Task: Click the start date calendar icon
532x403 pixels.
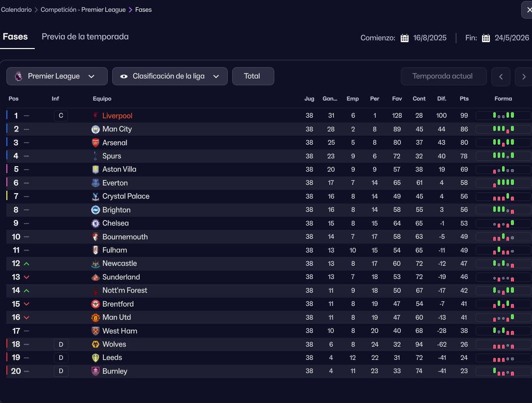Action: pos(405,38)
